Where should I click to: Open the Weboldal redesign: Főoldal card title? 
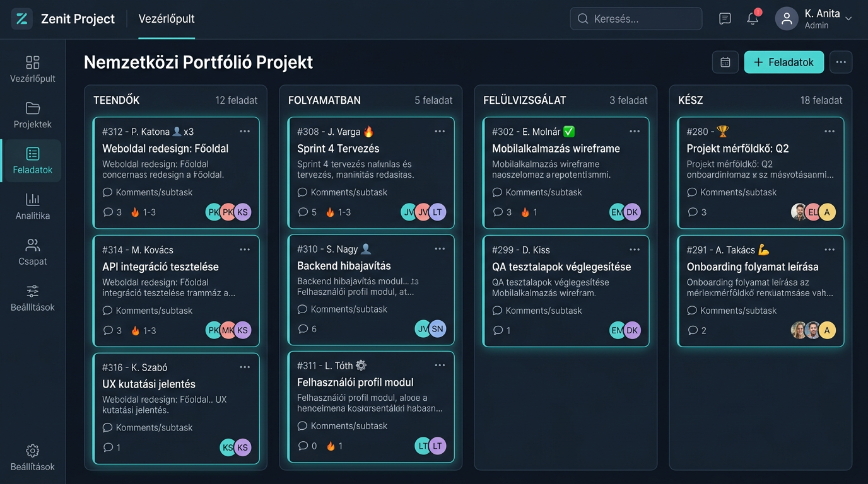point(165,149)
